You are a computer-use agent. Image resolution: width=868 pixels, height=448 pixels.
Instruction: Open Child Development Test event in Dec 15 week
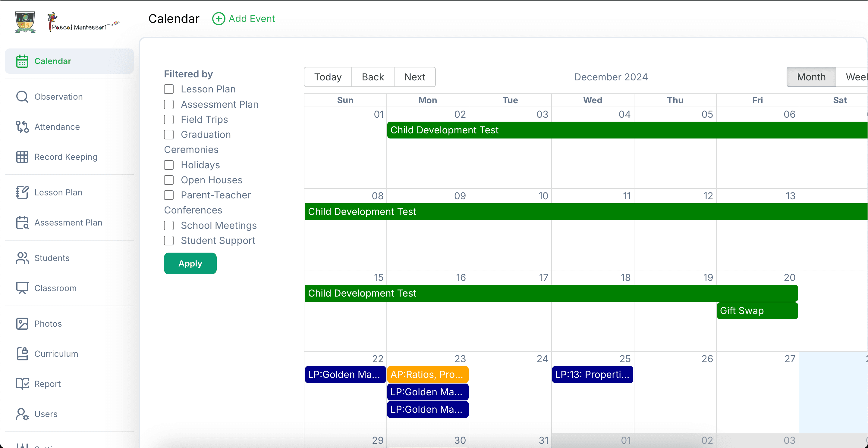click(551, 294)
